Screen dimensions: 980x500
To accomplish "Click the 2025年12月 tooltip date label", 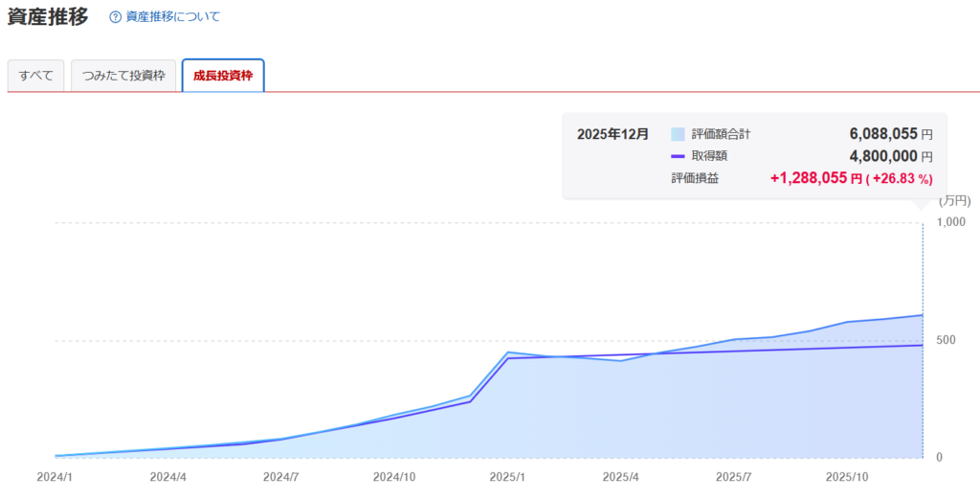I will 612,135.
